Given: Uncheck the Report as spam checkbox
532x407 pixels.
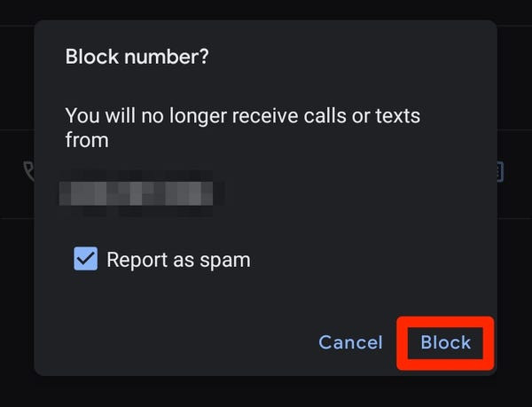Looking at the screenshot, I should pyautogui.click(x=86, y=259).
